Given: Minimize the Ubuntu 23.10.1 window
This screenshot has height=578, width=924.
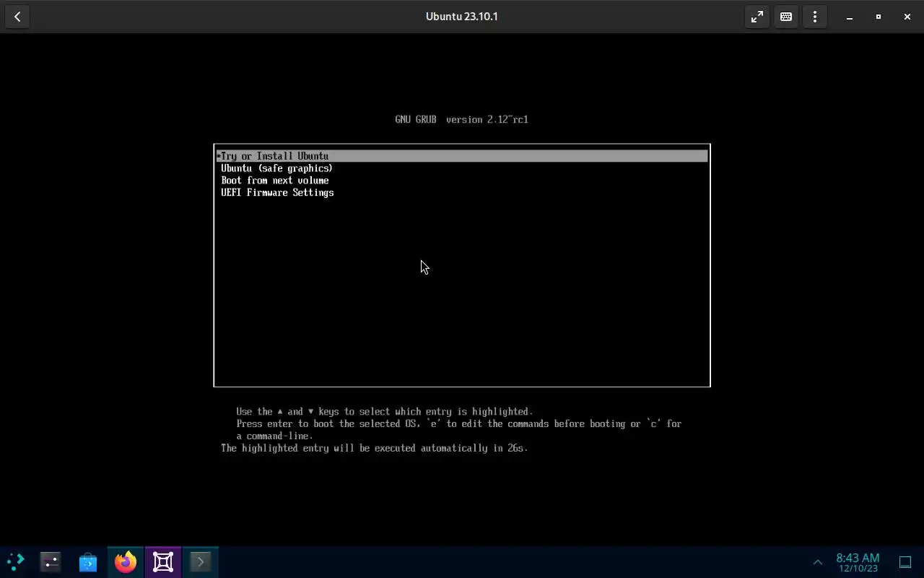Looking at the screenshot, I should pos(850,17).
